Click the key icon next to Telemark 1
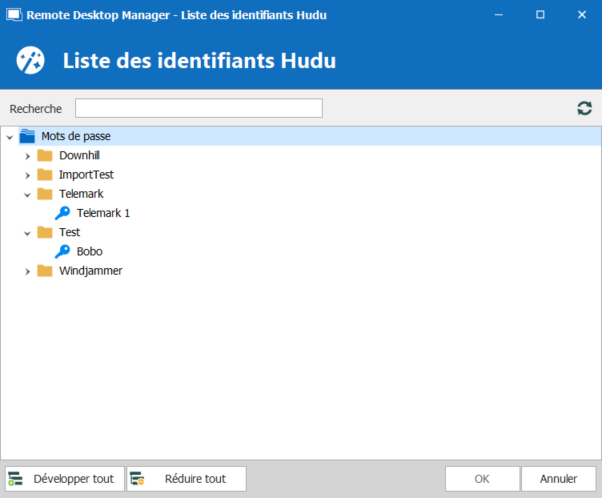This screenshot has width=602, height=498. (x=62, y=213)
